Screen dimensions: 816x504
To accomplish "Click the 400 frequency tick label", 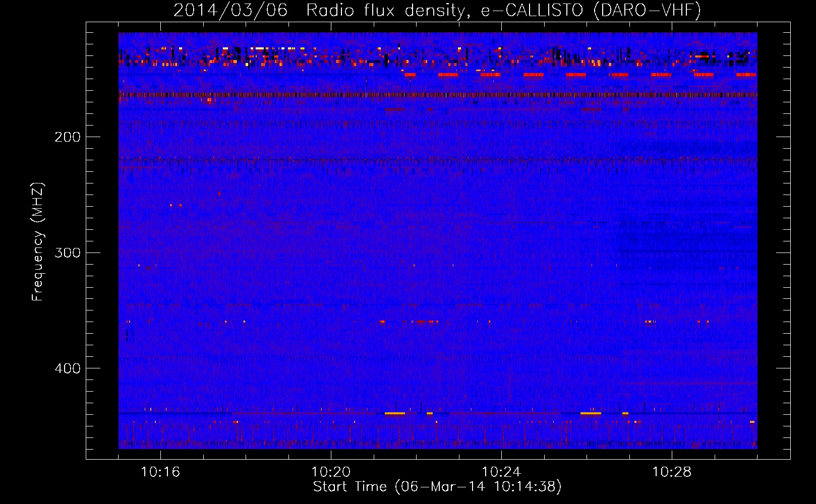I will click(x=68, y=368).
